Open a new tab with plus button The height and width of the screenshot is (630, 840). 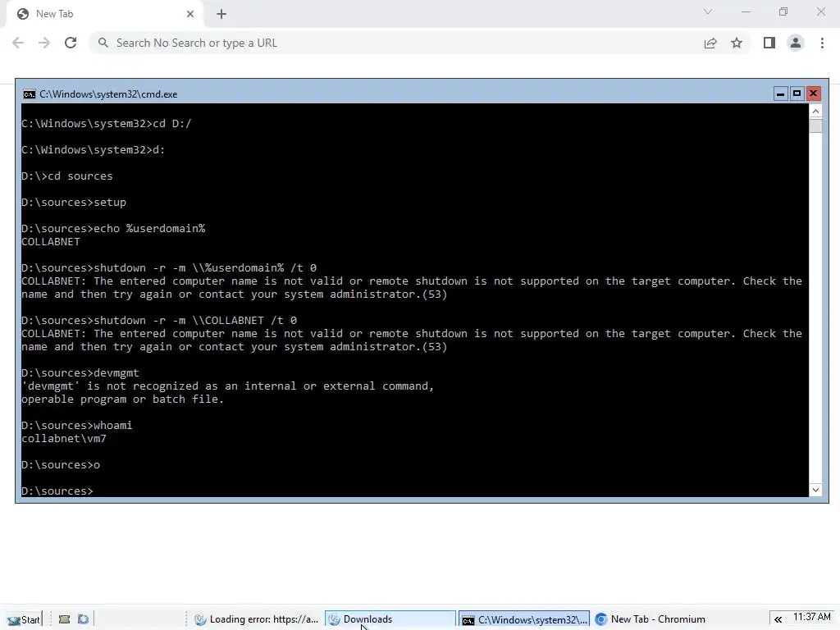pos(221,15)
